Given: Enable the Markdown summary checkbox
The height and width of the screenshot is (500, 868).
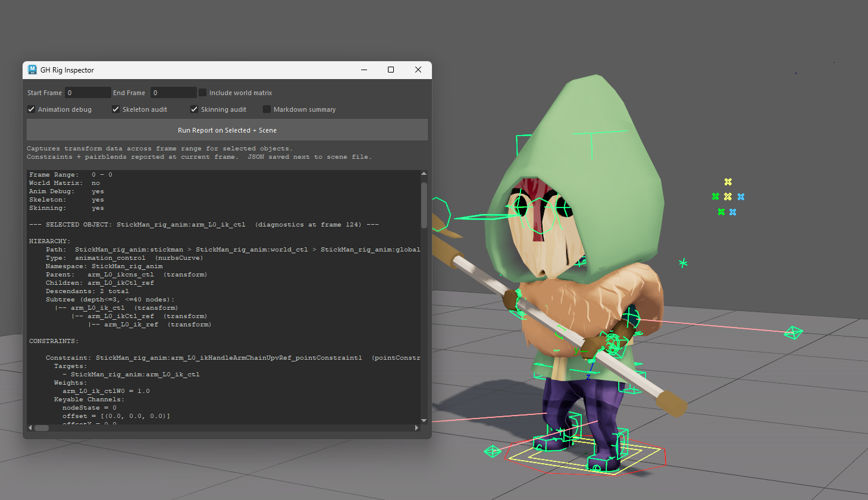Looking at the screenshot, I should pyautogui.click(x=267, y=109).
